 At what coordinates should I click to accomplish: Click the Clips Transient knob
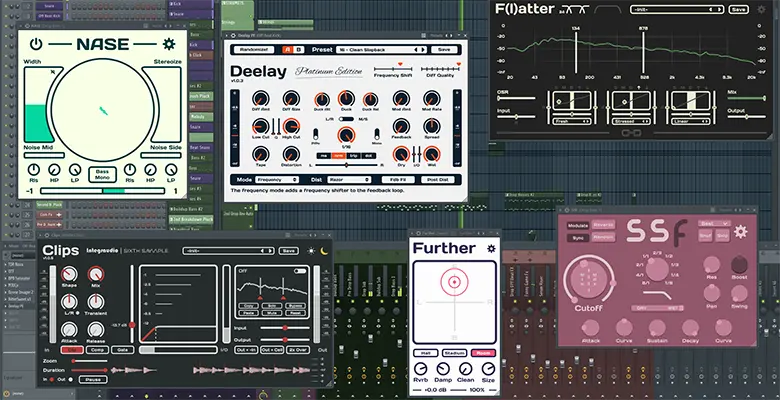96,301
